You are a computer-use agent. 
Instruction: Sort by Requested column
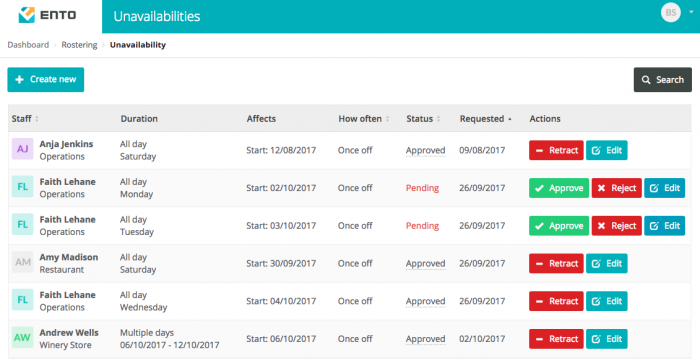(485, 119)
